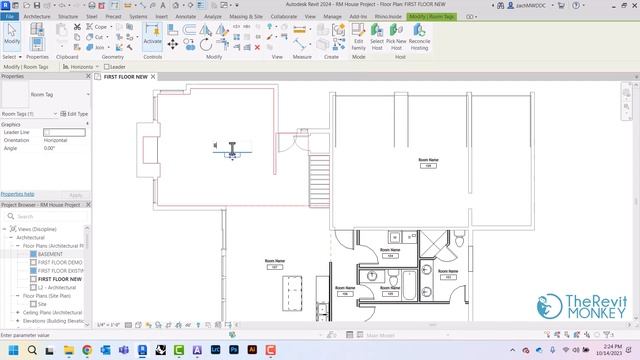Click the Help question mark icon

[576, 5]
